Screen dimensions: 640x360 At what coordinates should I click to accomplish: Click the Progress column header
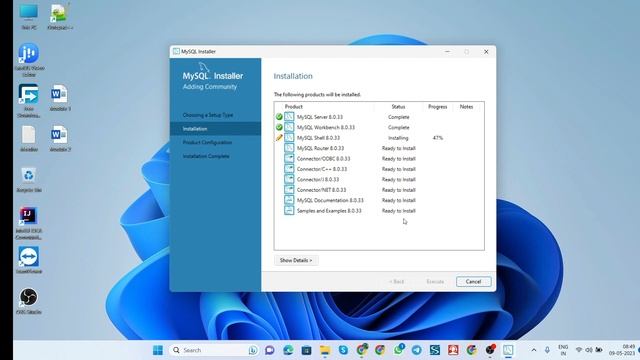(x=438, y=107)
